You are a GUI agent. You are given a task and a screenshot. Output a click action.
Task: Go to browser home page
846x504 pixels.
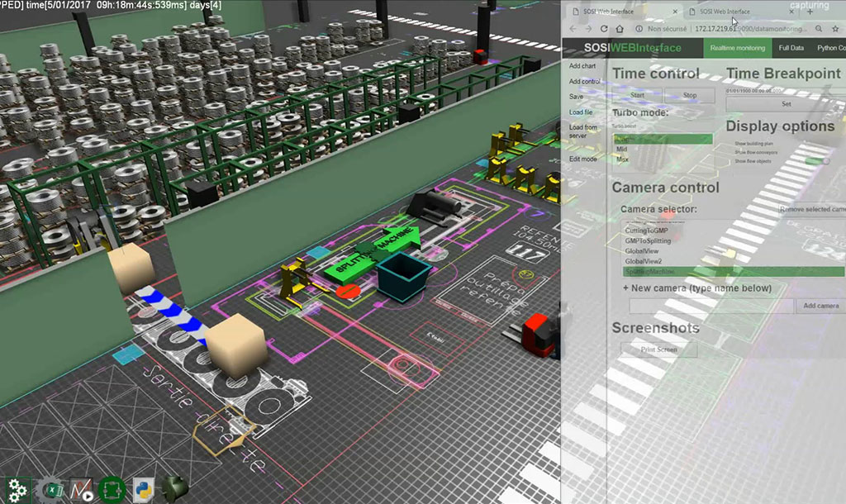click(620, 28)
